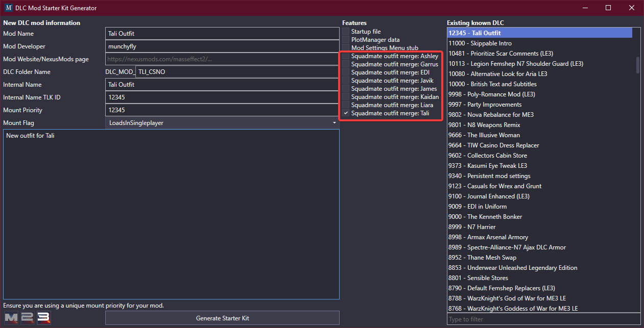
Task: Click Generate Starter Kit button
Action: click(x=222, y=318)
